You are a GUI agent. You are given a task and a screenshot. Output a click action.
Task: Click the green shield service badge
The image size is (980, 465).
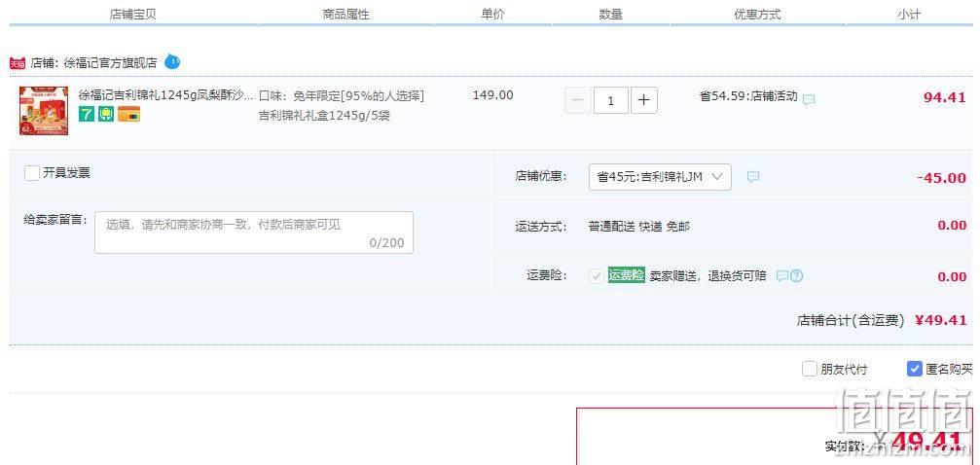(106, 115)
